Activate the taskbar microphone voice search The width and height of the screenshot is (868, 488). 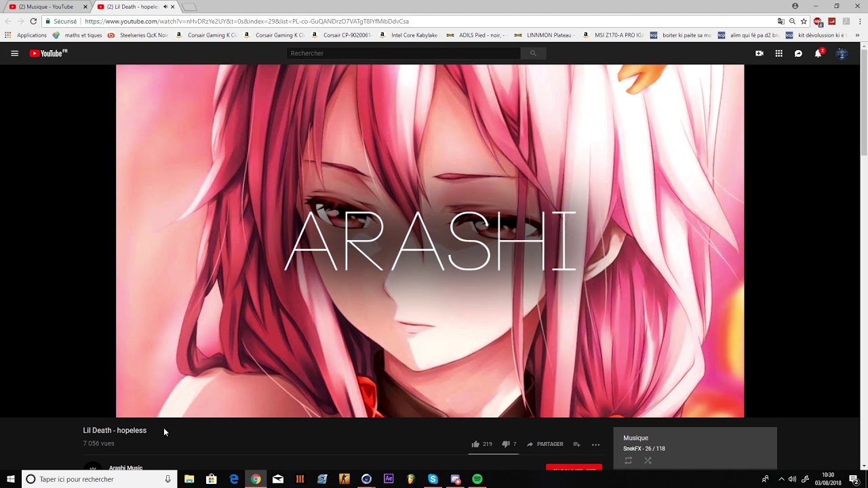coord(167,479)
